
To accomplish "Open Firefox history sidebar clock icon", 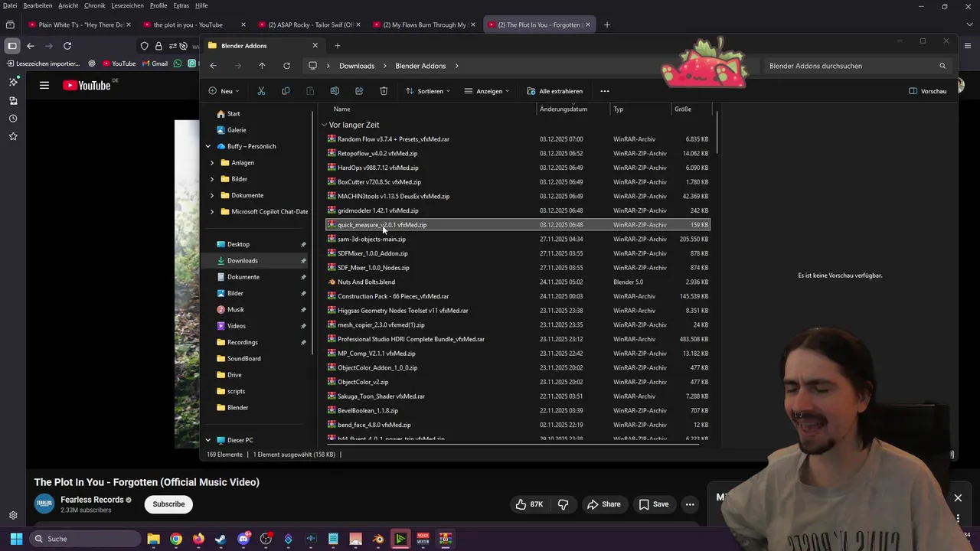I will pyautogui.click(x=13, y=119).
